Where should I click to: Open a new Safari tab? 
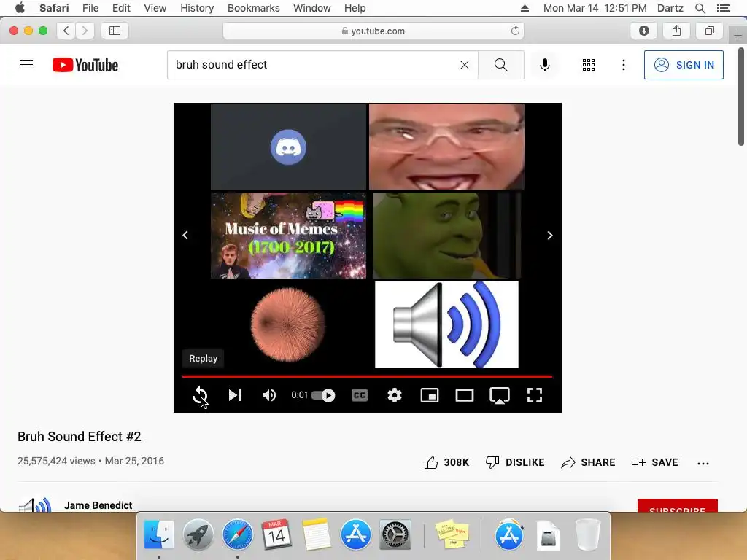point(738,35)
